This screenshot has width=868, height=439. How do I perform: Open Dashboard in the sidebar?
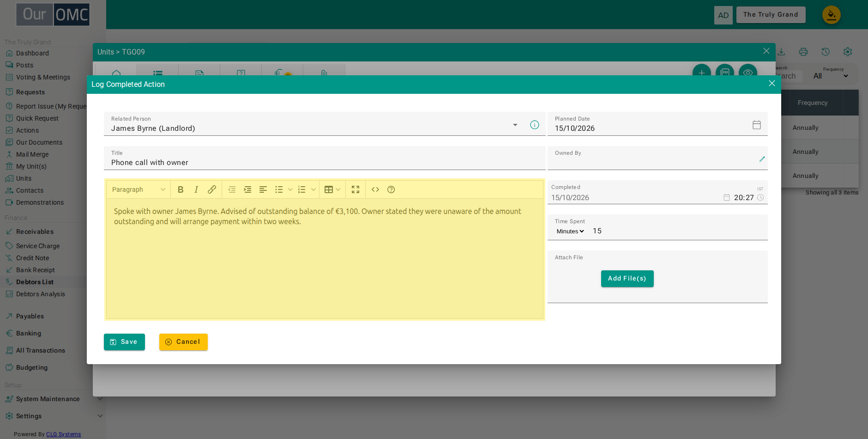tap(32, 53)
